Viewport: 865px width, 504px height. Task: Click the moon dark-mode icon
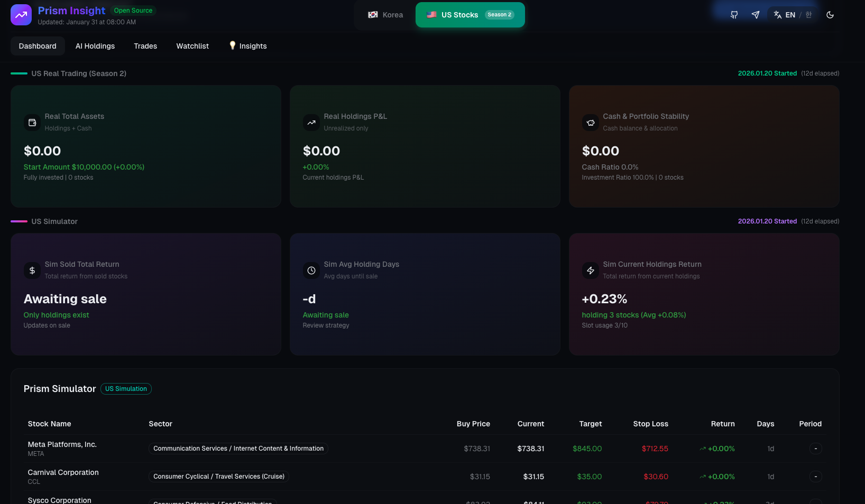(830, 15)
